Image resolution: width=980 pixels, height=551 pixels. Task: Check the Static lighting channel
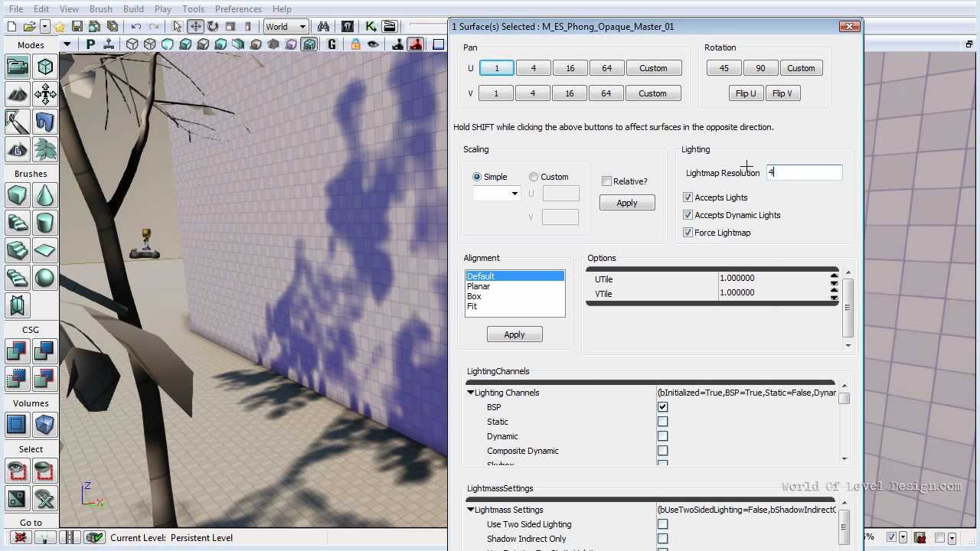(x=662, y=422)
